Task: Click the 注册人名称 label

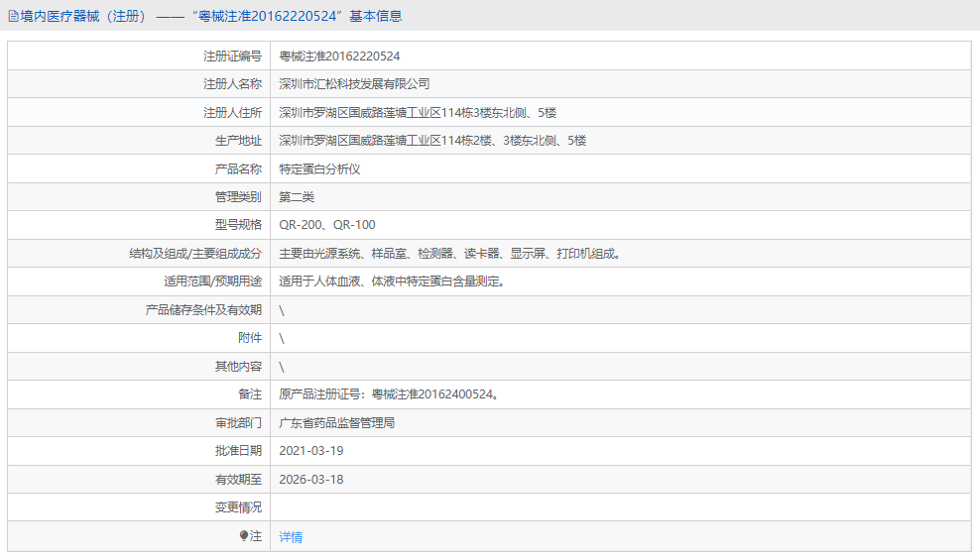Action: tap(232, 84)
